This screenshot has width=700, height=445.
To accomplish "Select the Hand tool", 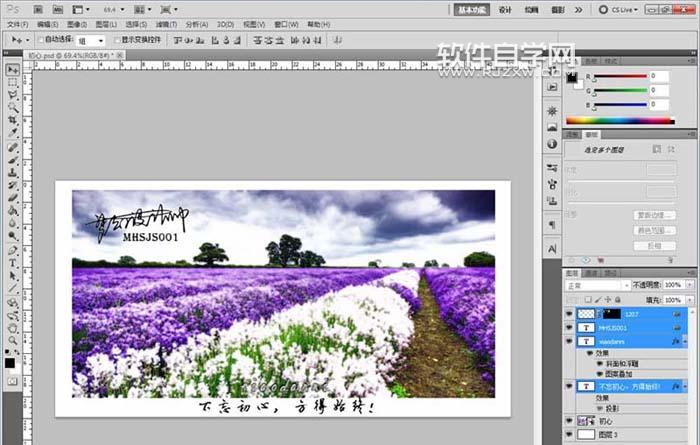I will pyautogui.click(x=12, y=329).
